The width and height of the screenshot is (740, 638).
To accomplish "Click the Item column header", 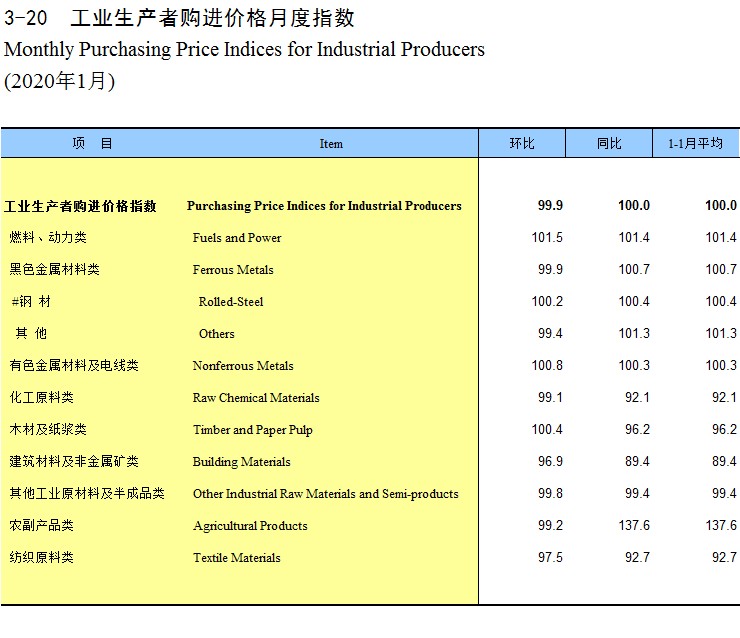I will [331, 143].
